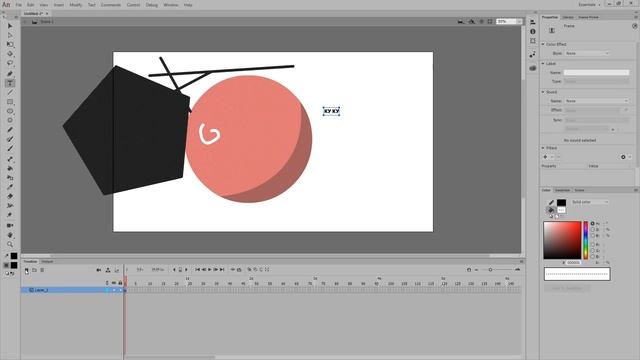The image size is (640, 360).
Task: Open the Essentials workspace dropdown
Action: pyautogui.click(x=590, y=4)
